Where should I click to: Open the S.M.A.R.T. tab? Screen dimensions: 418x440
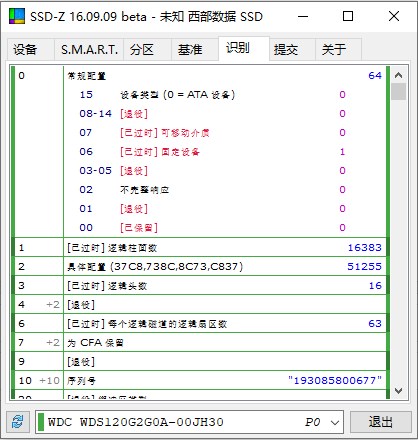[x=89, y=50]
